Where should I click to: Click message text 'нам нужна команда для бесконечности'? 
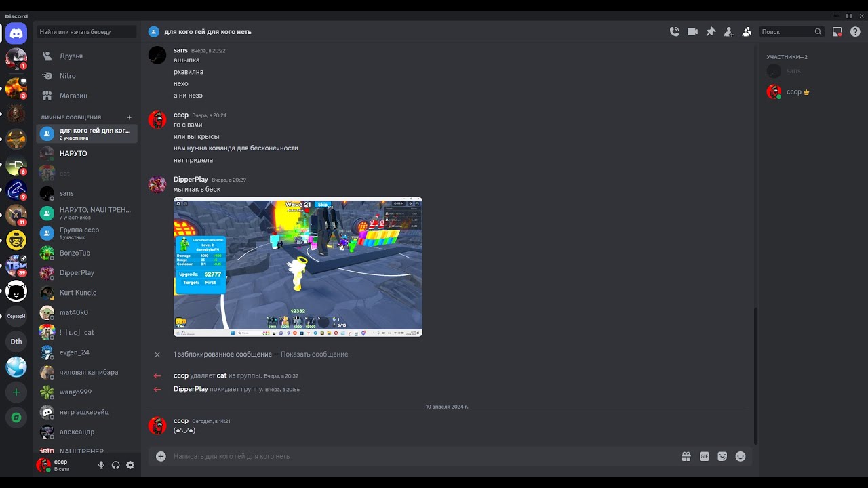coord(236,148)
